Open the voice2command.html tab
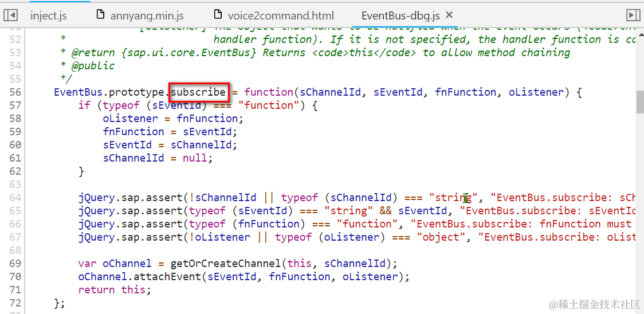 pos(281,16)
